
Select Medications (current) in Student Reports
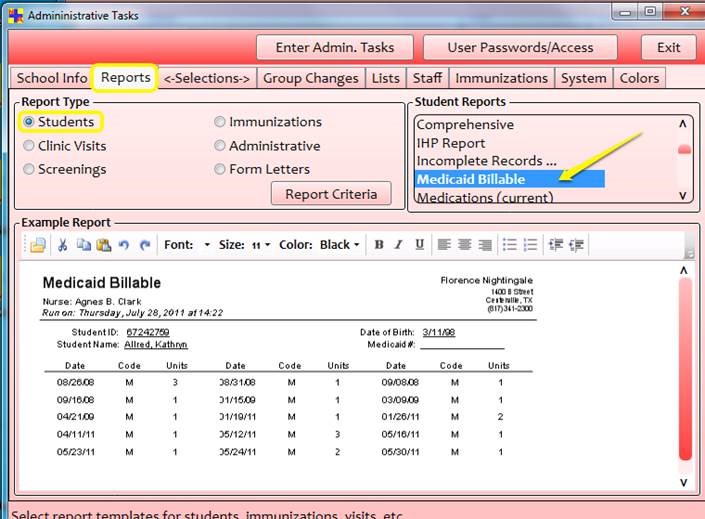(485, 197)
